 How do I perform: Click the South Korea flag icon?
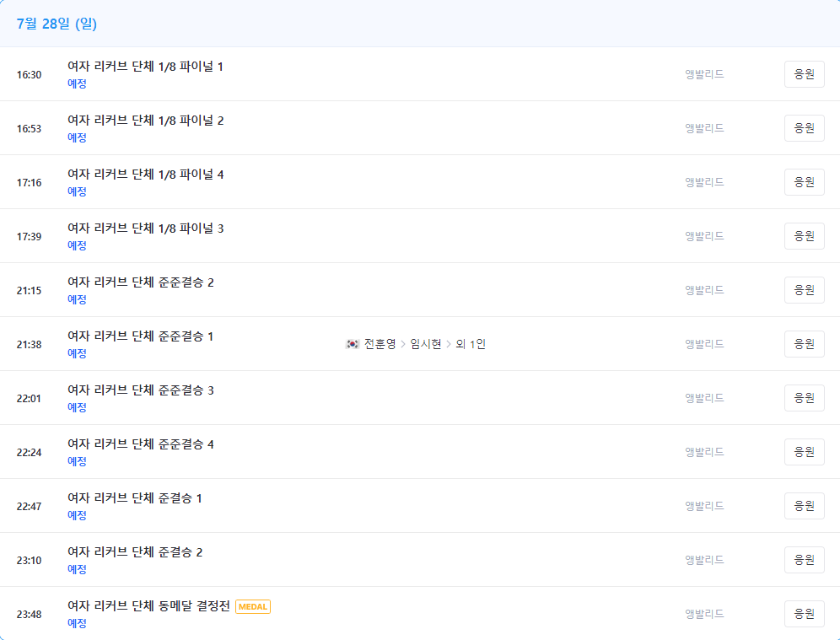pos(350,343)
